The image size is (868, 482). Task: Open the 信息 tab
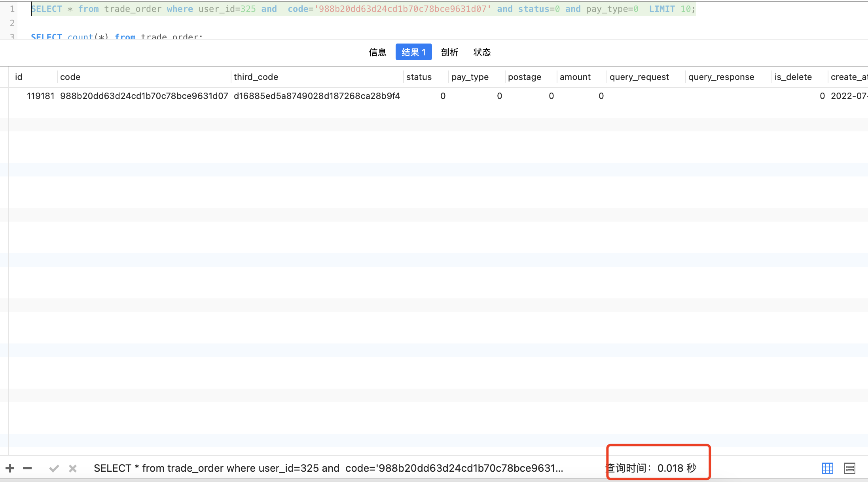coord(377,52)
